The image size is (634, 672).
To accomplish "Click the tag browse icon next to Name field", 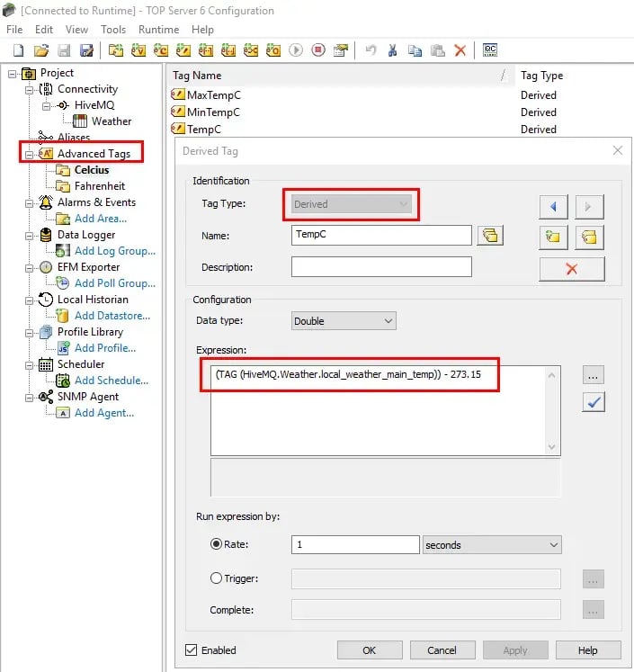I will point(490,236).
